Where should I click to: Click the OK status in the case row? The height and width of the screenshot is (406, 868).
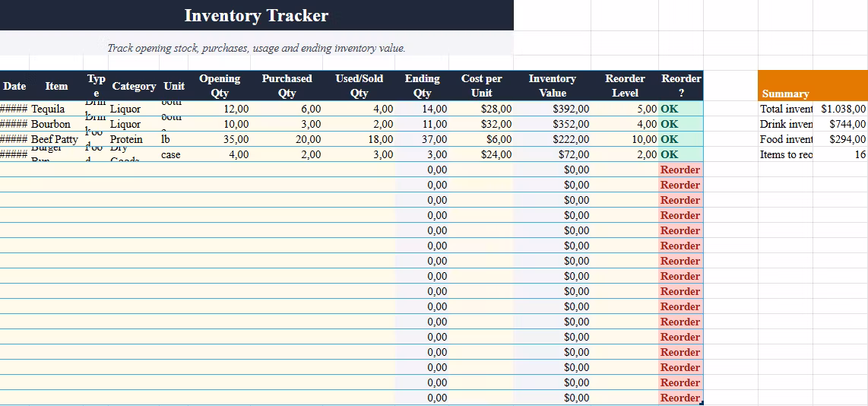681,154
